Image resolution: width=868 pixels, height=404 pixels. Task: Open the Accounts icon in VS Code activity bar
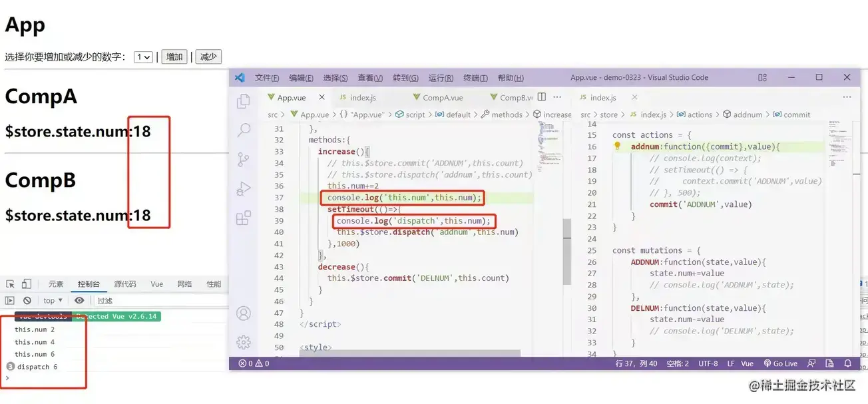tap(244, 313)
